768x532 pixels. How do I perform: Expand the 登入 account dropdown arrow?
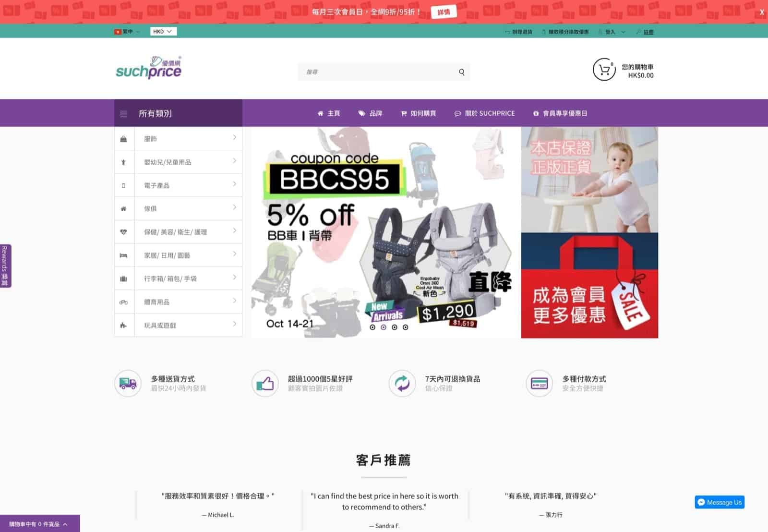click(623, 32)
